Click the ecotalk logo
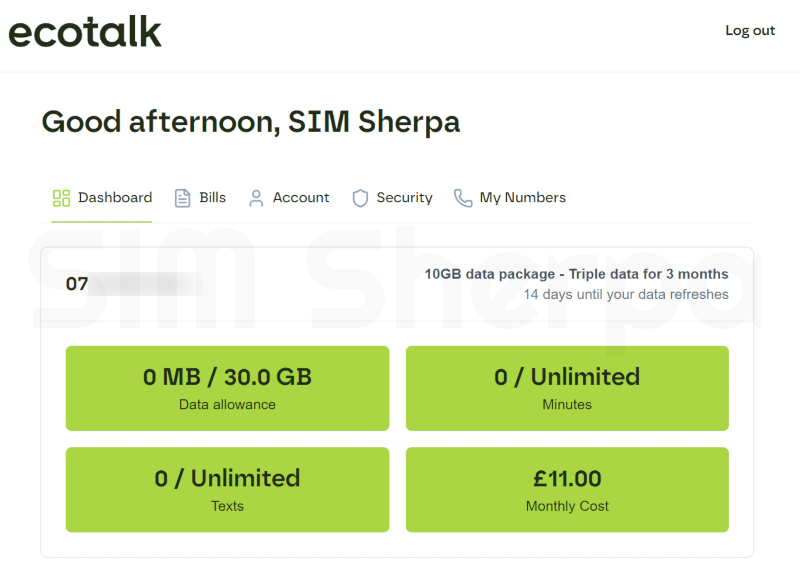The image size is (800, 569). (85, 32)
